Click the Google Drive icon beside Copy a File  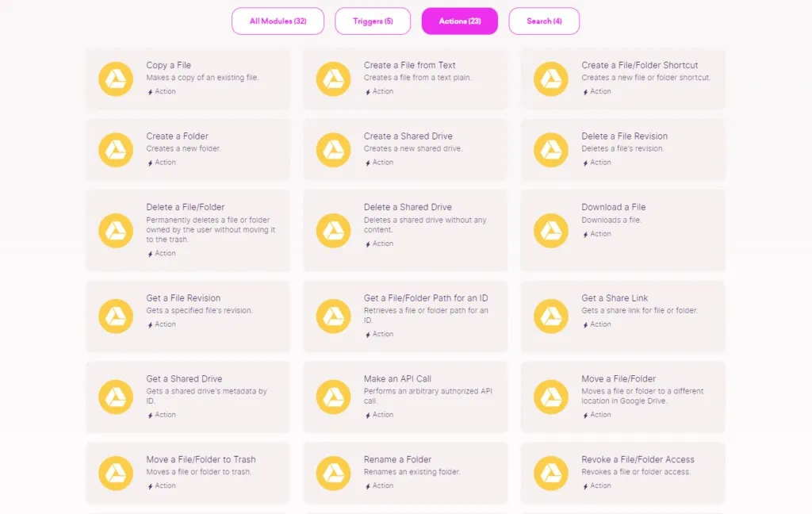point(116,79)
